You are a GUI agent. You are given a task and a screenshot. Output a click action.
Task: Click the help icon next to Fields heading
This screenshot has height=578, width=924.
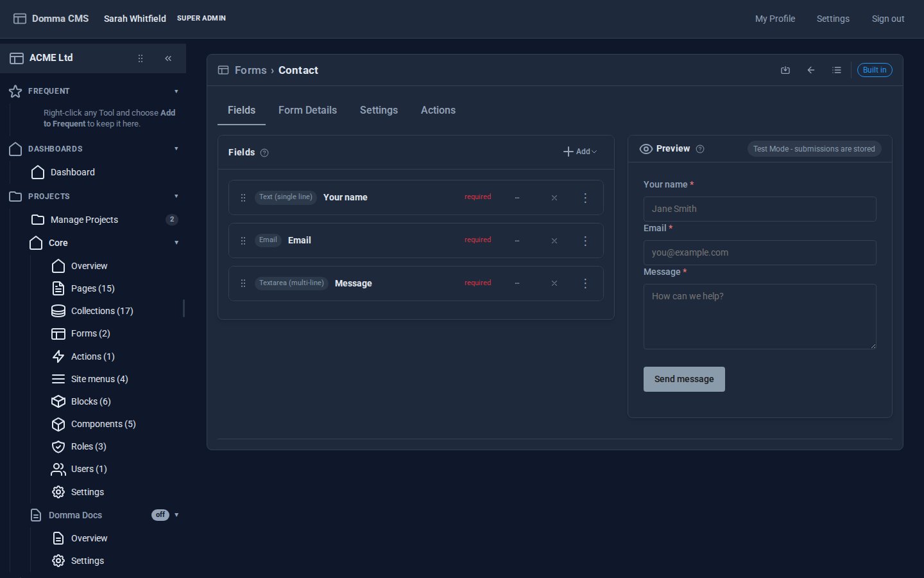[264, 153]
